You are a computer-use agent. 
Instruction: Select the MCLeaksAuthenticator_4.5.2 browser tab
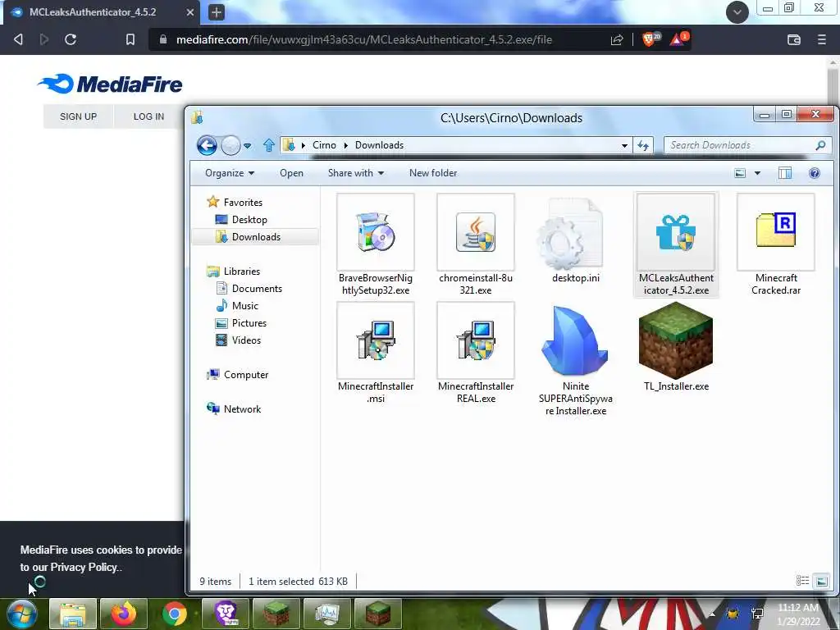102,12
